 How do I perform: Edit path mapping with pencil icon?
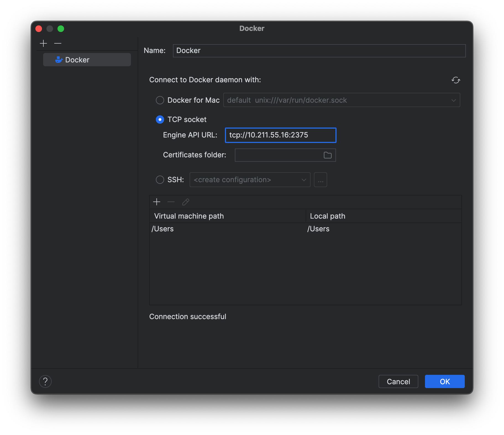coord(186,202)
